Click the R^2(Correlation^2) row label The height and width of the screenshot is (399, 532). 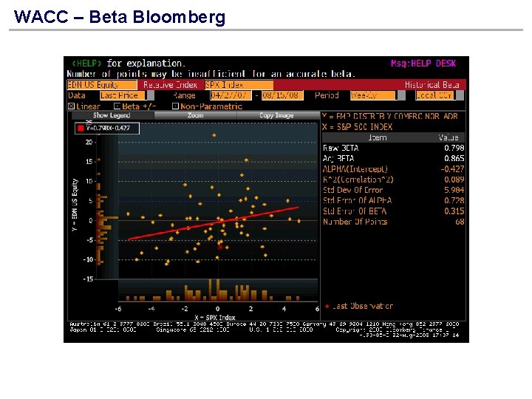tap(358, 180)
